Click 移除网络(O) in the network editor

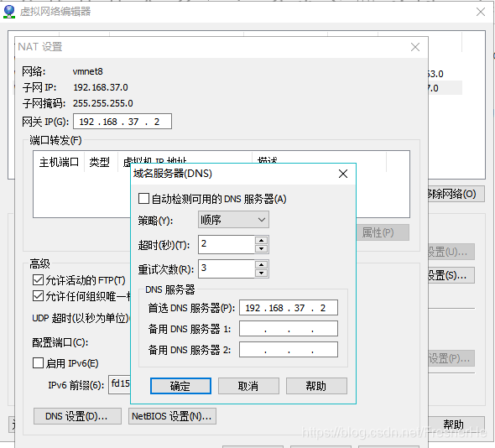click(456, 194)
